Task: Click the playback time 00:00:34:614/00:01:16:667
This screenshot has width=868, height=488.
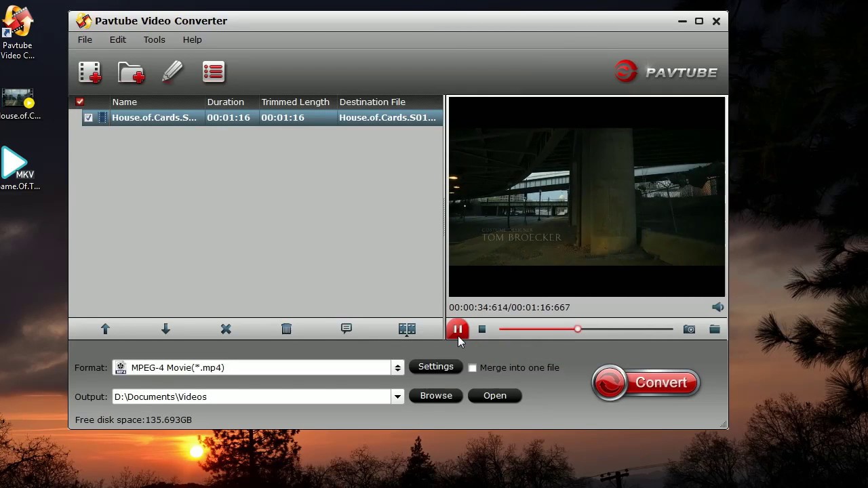Action: point(509,307)
